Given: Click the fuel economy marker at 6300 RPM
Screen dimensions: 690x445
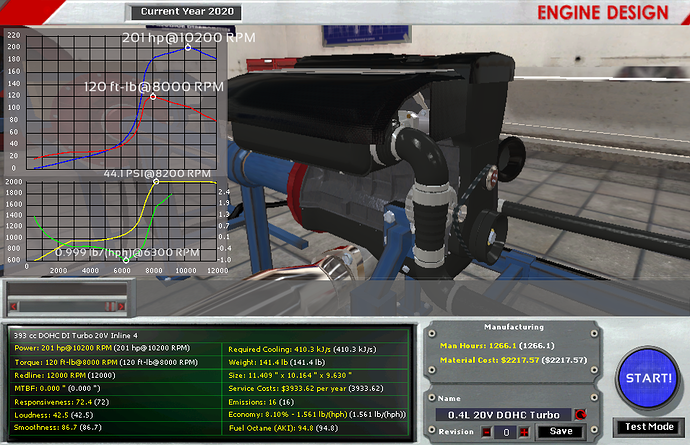Looking at the screenshot, I should tap(126, 261).
